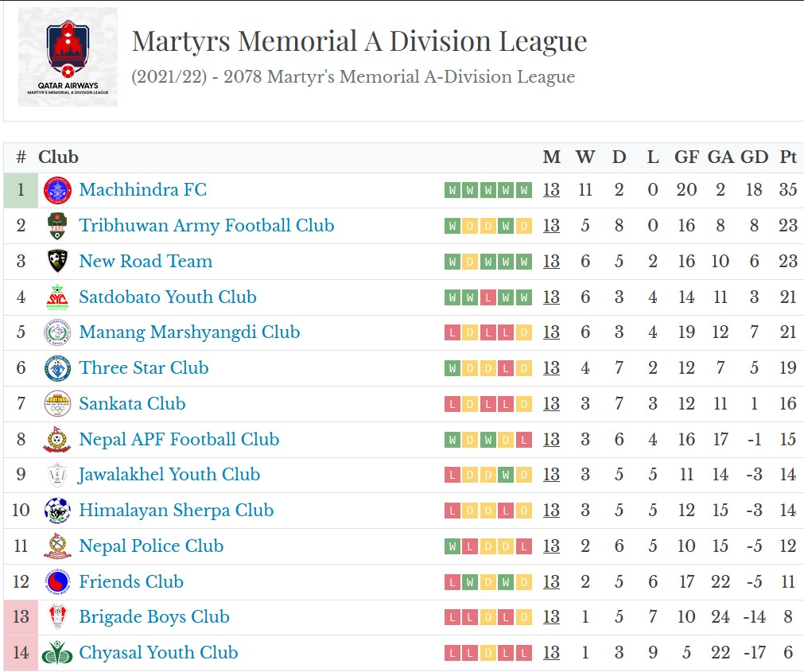Click the league logo thumbnail in header
The width and height of the screenshot is (804, 672).
(68, 56)
